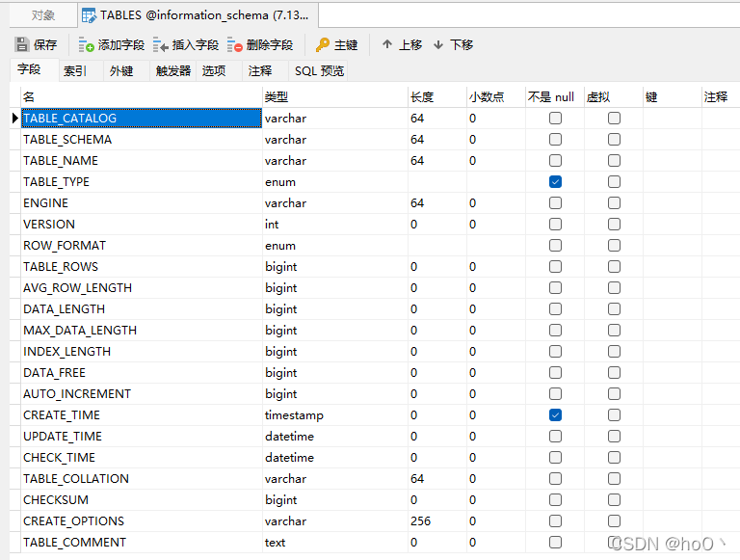The height and width of the screenshot is (560, 740).
Task: Click the Move Up arrow icon
Action: pyautogui.click(x=387, y=44)
